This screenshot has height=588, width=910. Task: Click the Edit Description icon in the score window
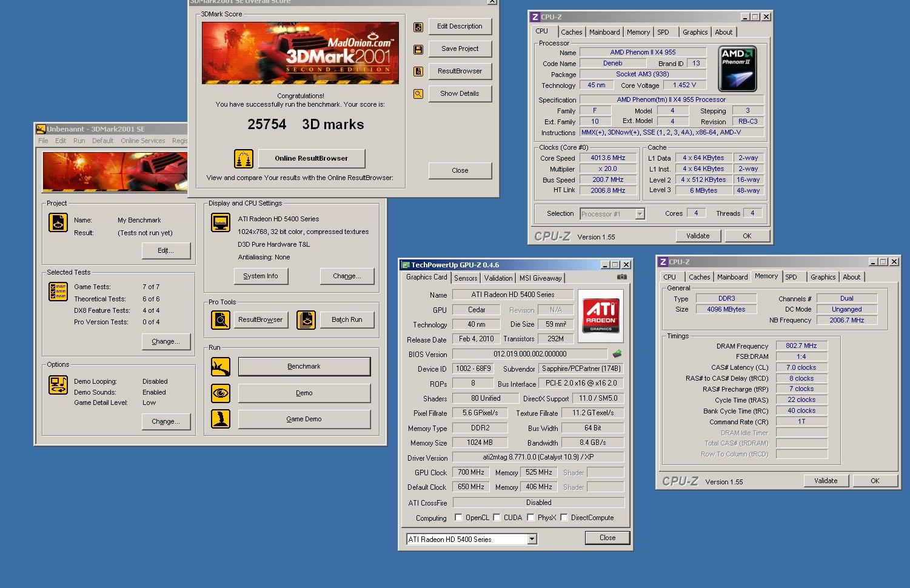point(418,27)
